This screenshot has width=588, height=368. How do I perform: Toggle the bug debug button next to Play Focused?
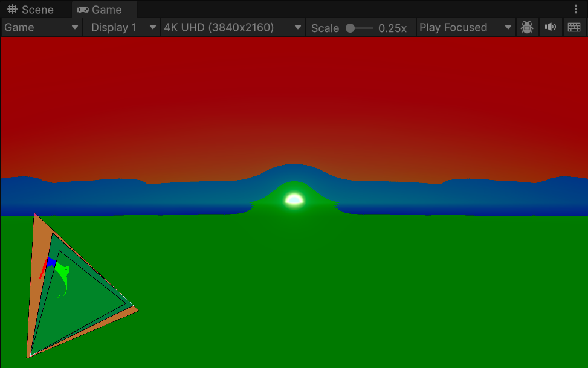[526, 27]
